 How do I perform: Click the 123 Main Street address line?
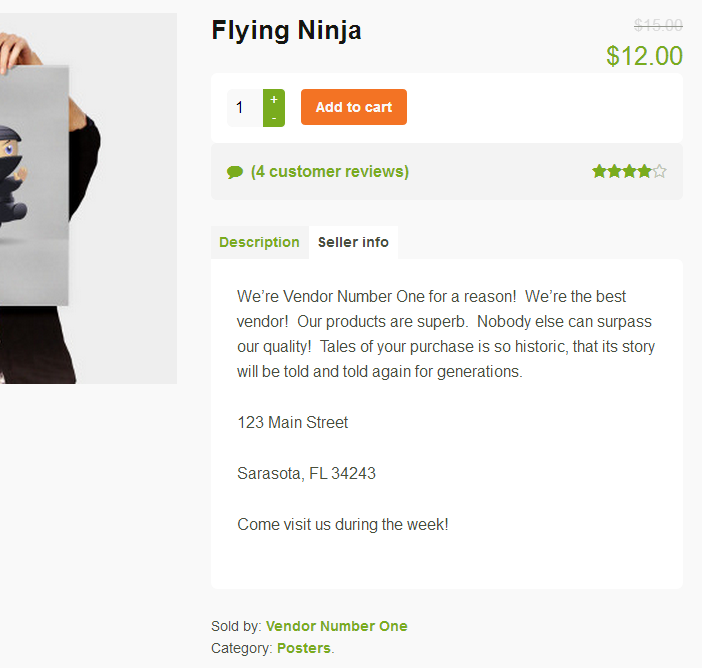point(292,422)
